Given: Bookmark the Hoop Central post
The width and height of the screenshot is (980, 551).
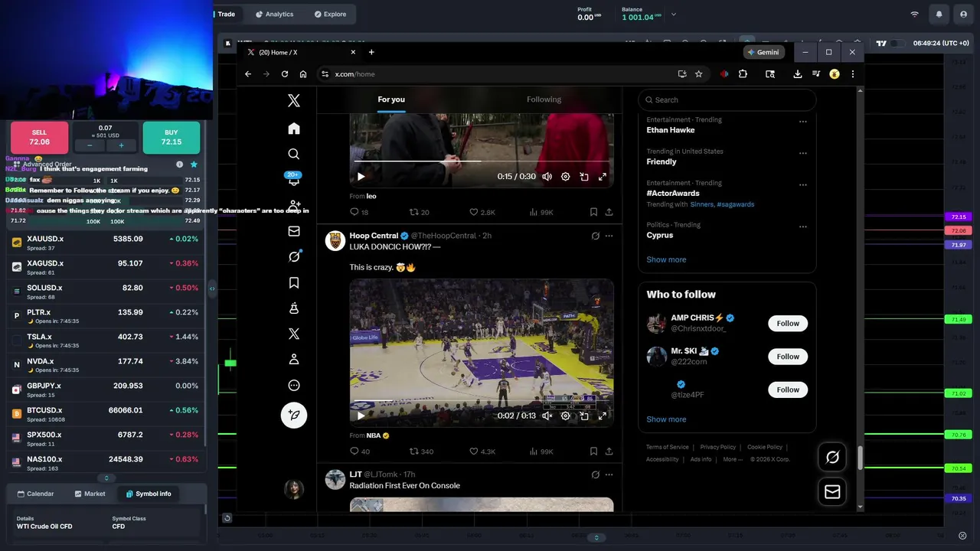Looking at the screenshot, I should [593, 452].
